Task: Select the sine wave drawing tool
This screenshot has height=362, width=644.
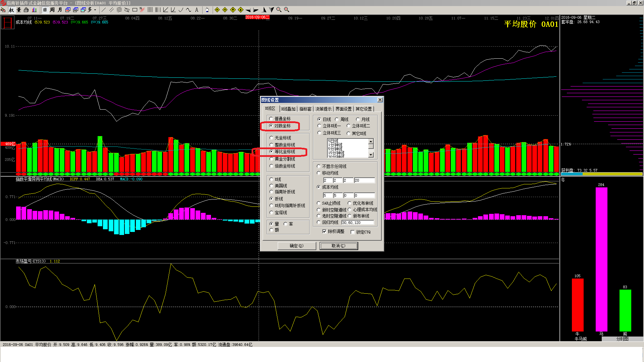Action: pyautogui.click(x=189, y=10)
